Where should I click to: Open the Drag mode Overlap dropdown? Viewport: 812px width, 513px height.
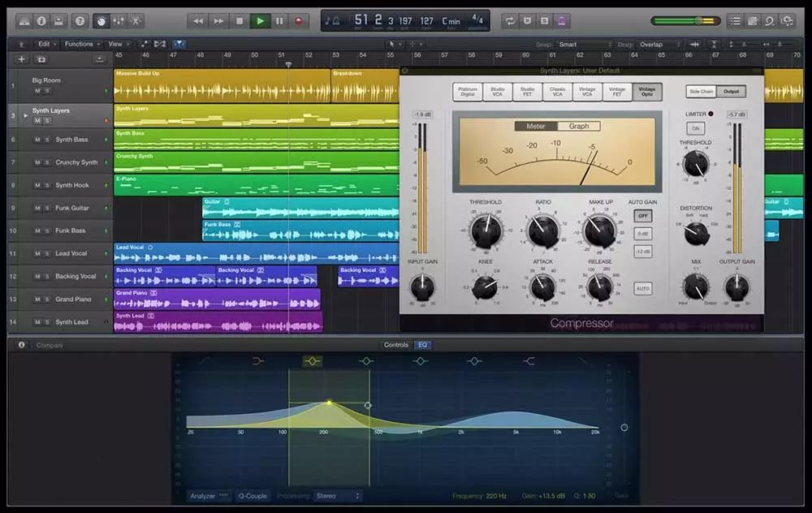[658, 44]
